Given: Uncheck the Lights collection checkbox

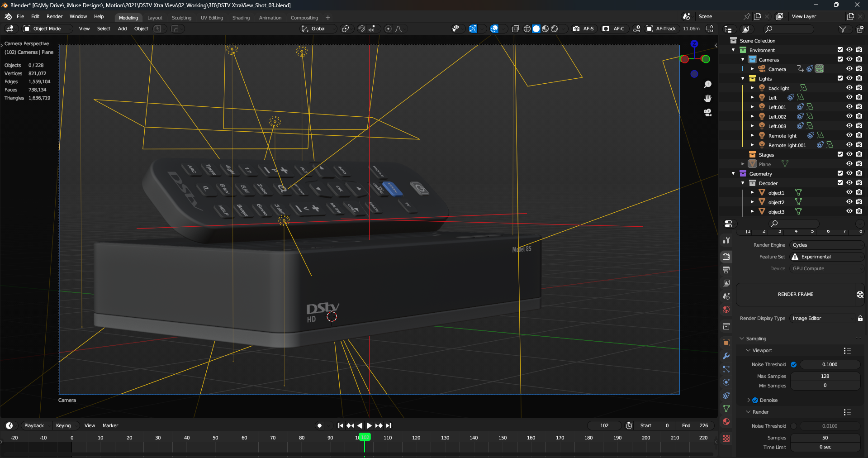Looking at the screenshot, I should 840,78.
